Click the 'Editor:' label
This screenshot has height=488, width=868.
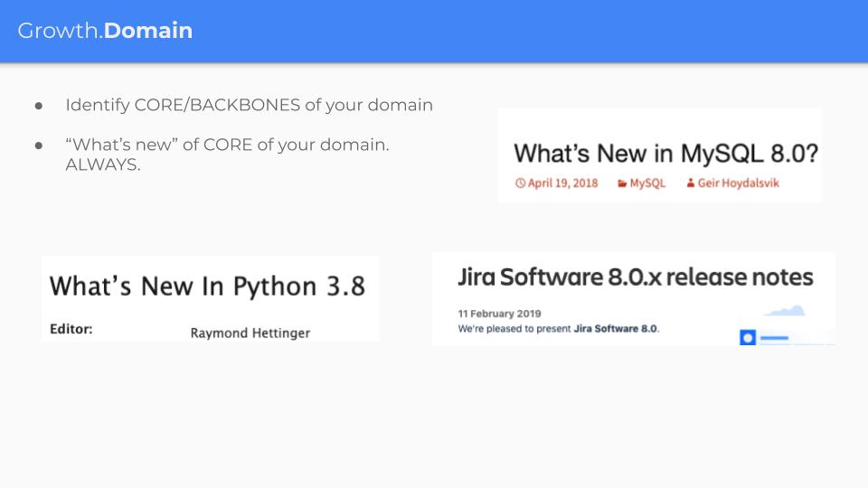point(71,329)
